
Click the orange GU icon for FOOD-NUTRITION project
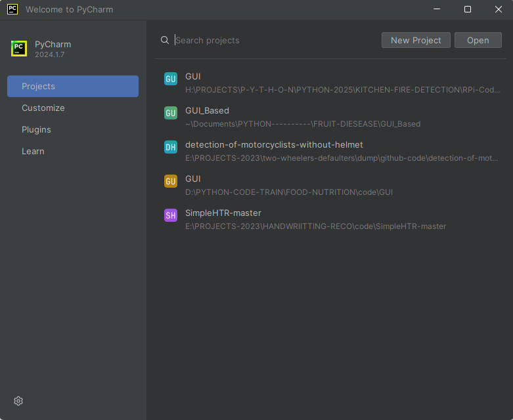[x=171, y=181]
